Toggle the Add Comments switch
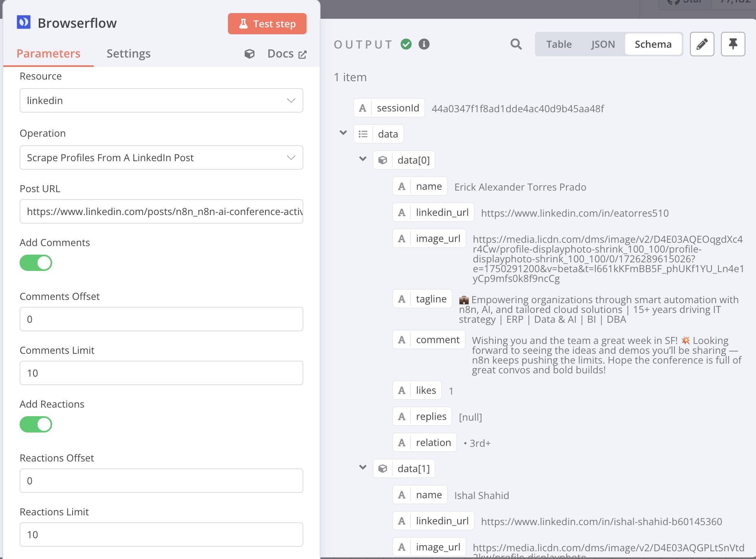Image resolution: width=756 pixels, height=559 pixels. click(36, 263)
